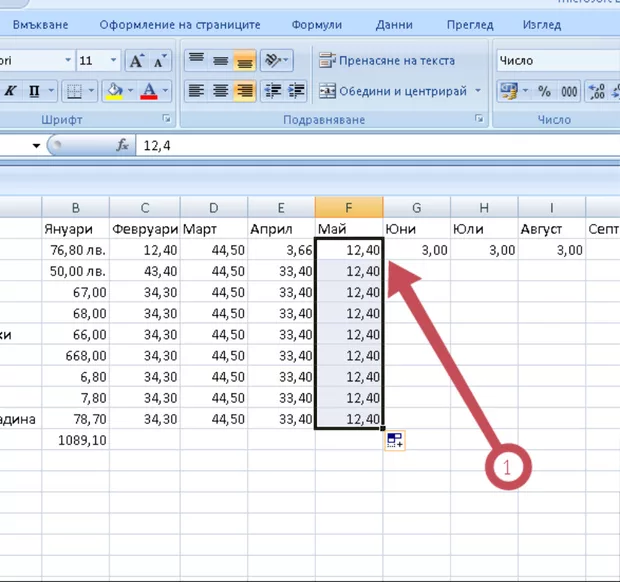Screen dimensions: 620x582
Task: Switch to the Формули tab
Action: pos(317,25)
